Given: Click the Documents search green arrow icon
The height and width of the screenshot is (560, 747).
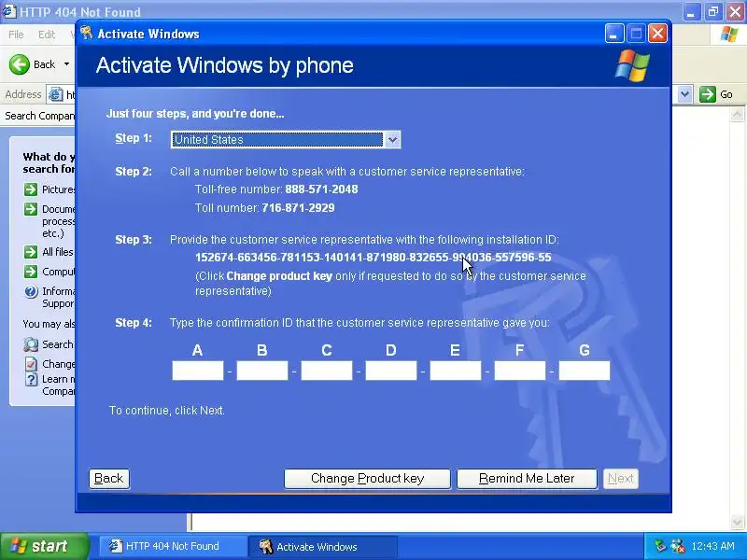Looking at the screenshot, I should coord(31,209).
